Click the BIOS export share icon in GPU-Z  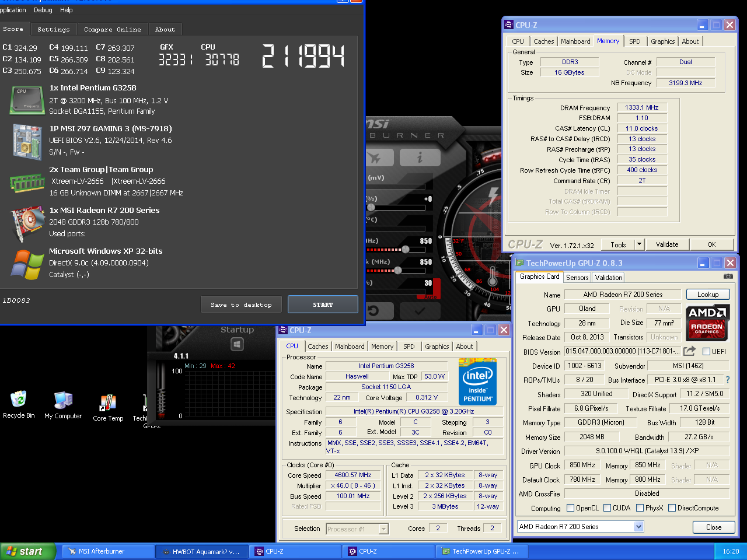[689, 351]
